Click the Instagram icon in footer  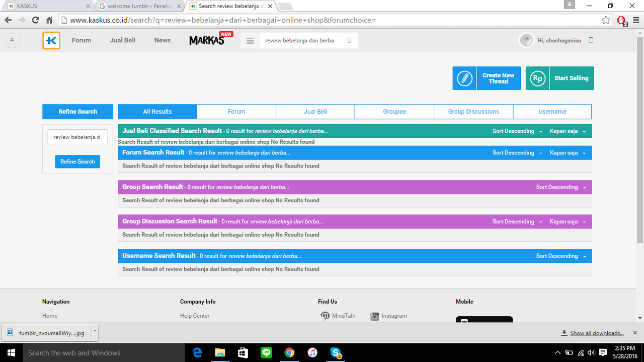(x=375, y=316)
